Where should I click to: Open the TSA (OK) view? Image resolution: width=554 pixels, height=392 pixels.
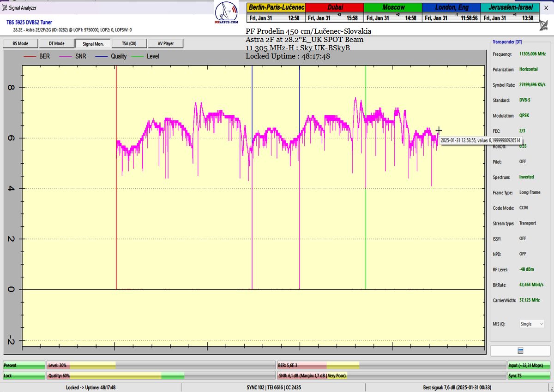pyautogui.click(x=129, y=43)
